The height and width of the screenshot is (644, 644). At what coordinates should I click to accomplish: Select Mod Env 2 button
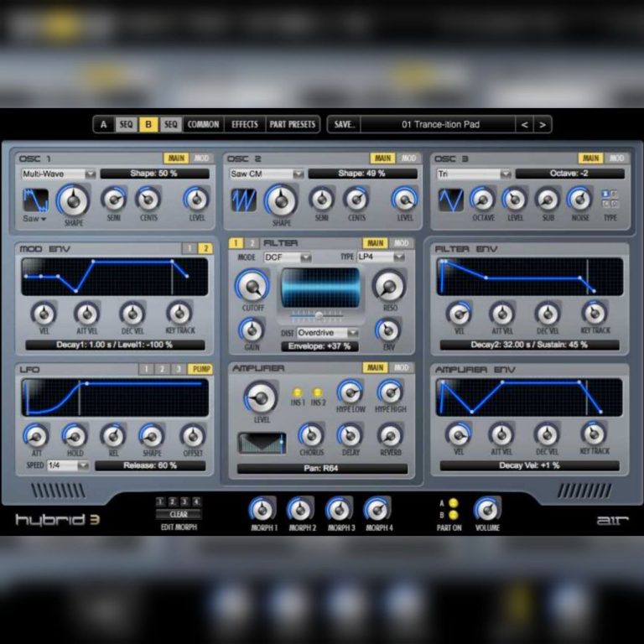point(205,248)
